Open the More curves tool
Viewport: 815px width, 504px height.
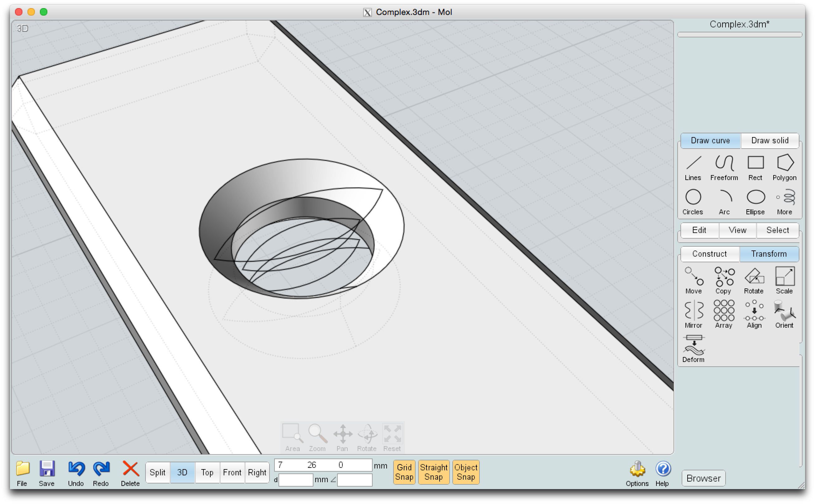[785, 202]
